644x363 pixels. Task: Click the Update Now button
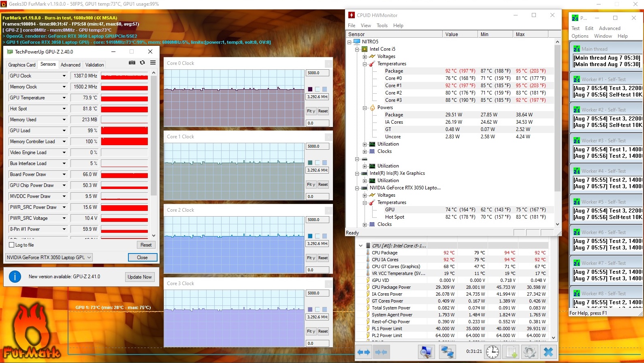tap(139, 277)
